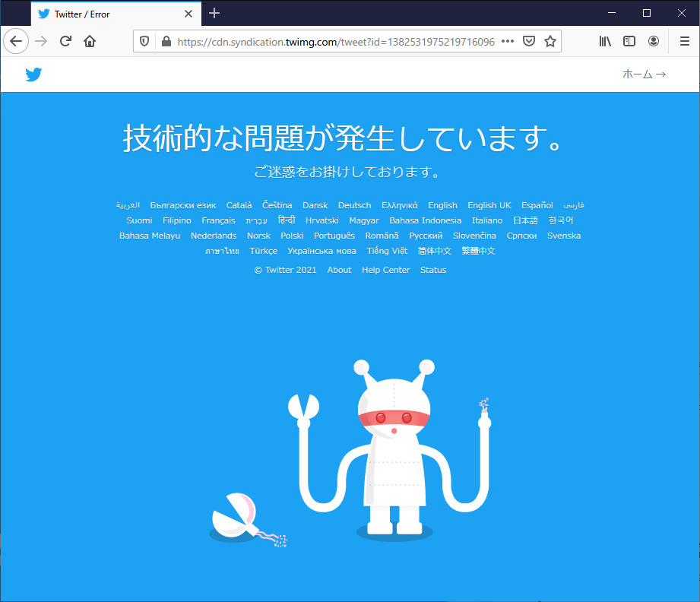Pick 日本語 language

[525, 220]
